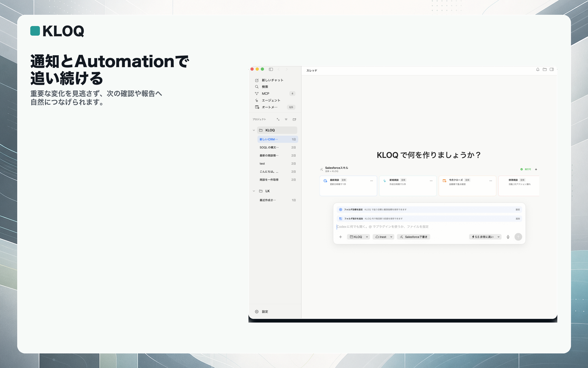The height and width of the screenshot is (368, 588).
Task: Click the more options on 今月クローズ card
Action: (491, 181)
